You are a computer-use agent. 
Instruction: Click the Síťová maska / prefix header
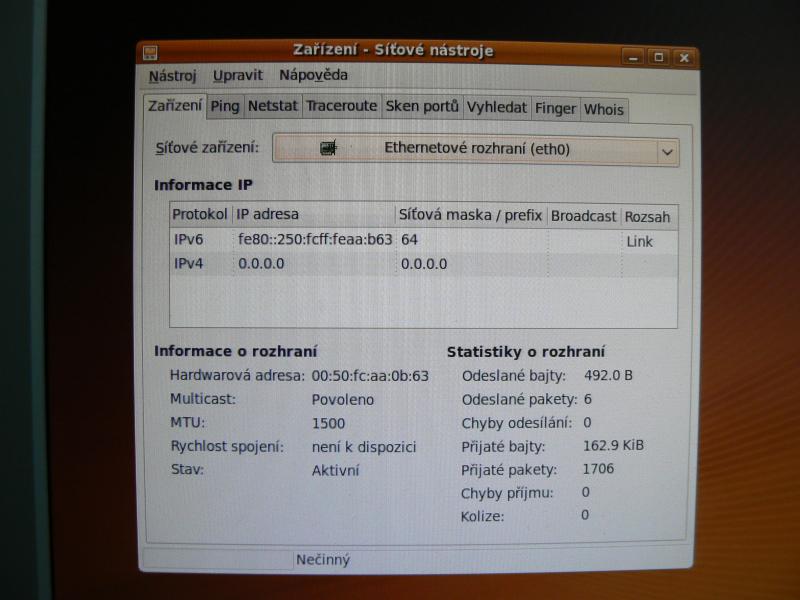click(470, 215)
